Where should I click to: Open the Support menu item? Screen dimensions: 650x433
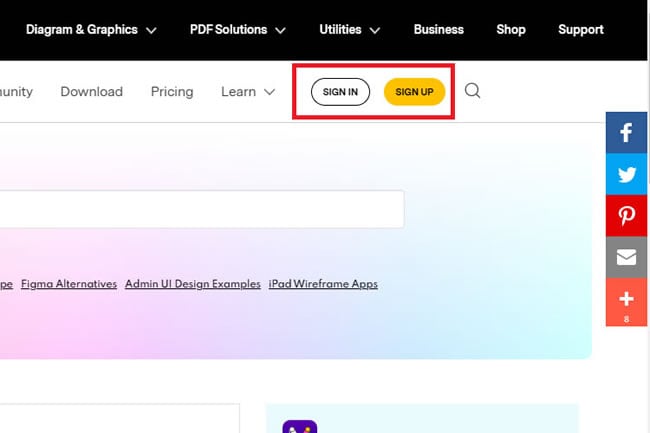pyautogui.click(x=580, y=29)
